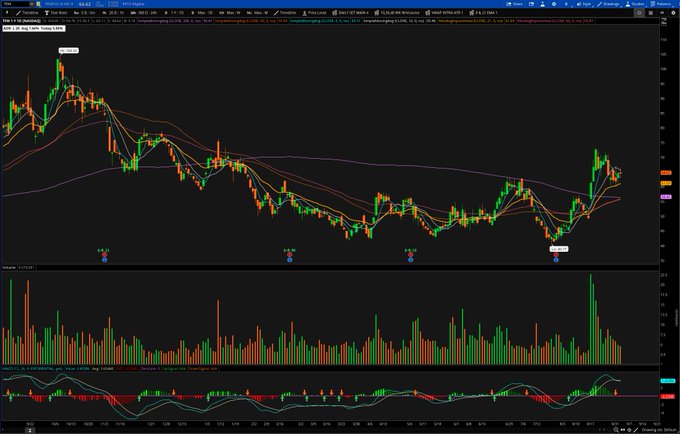The width and height of the screenshot is (680, 434).
Task: Click the purple moving average price bubble
Action: 666,197
